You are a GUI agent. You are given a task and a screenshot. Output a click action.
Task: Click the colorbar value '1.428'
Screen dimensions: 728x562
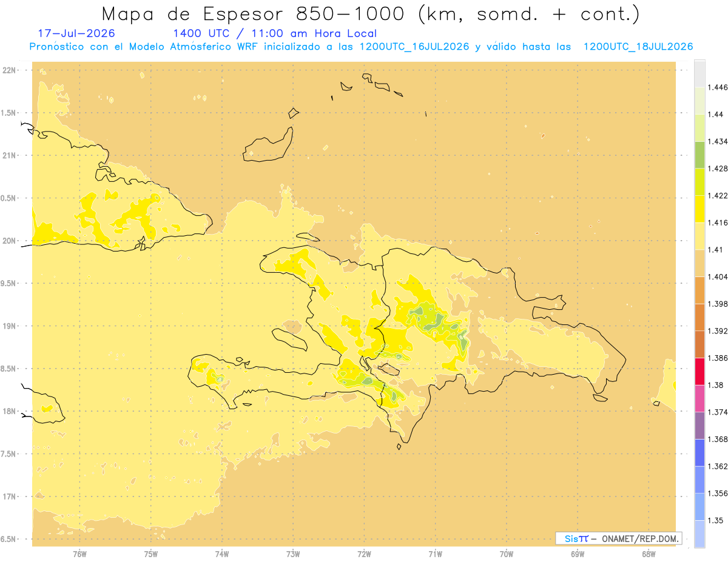point(717,168)
